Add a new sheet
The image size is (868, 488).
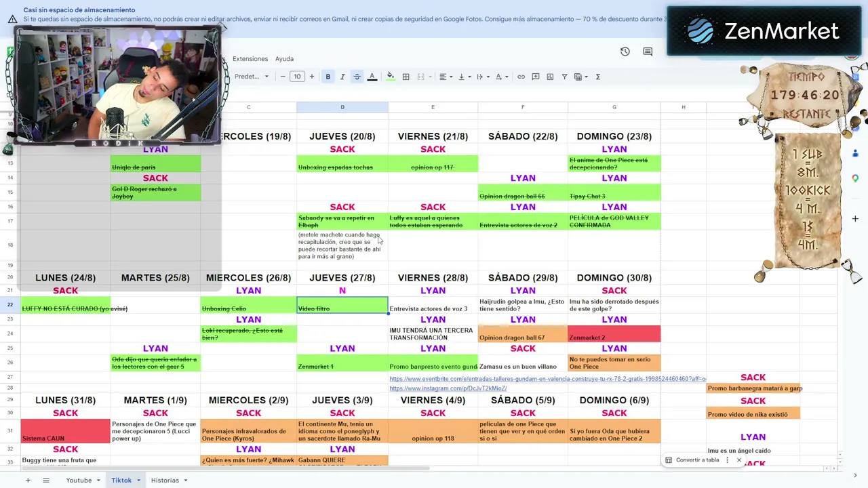(28, 480)
